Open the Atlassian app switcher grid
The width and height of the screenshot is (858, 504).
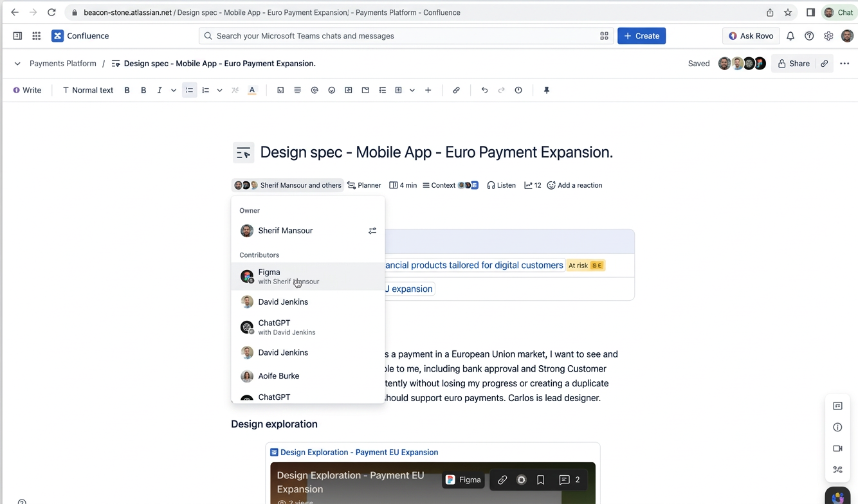37,36
